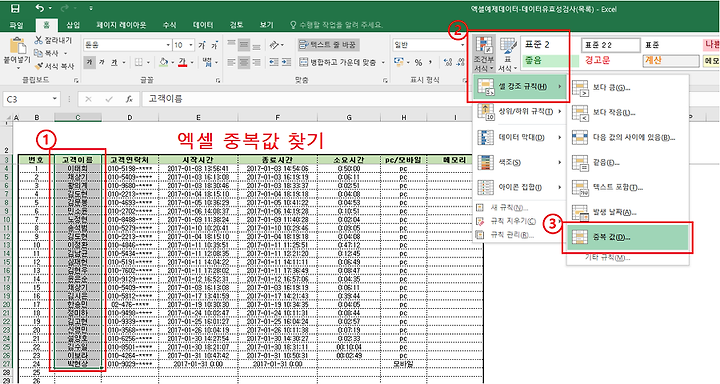This screenshot has height=384, width=720.
Task: Click the decrease indent icon
Action: pos(274,62)
